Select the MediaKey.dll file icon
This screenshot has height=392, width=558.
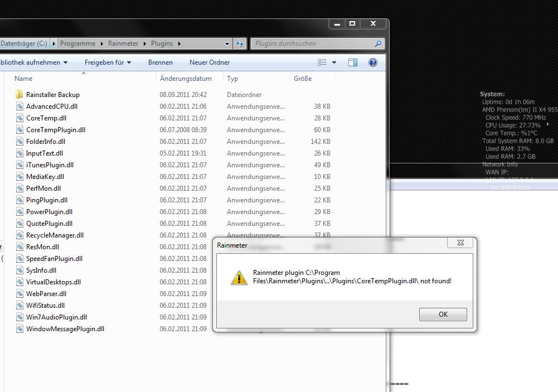pos(20,177)
